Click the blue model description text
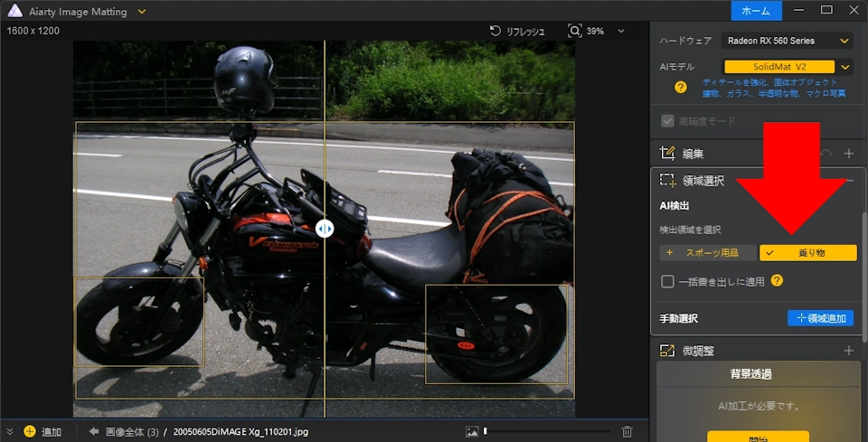 [774, 88]
